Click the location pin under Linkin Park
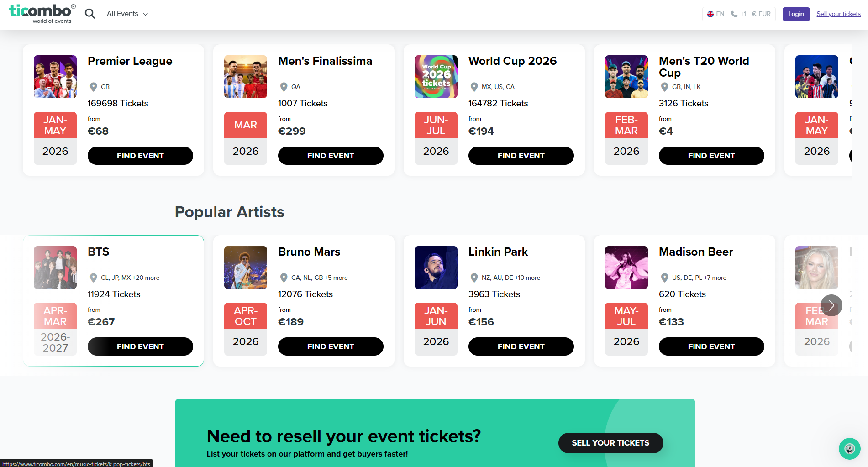Screen dimensions: 868x467 tap(474, 278)
